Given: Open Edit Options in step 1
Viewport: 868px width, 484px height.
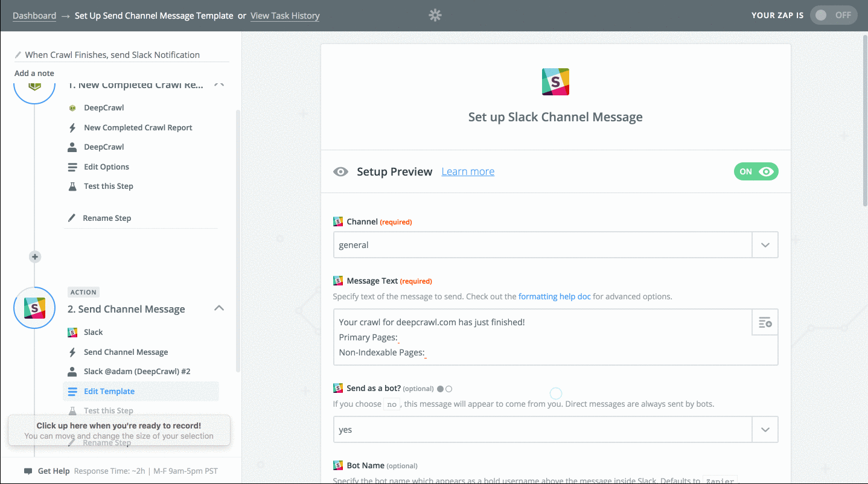Looking at the screenshot, I should pos(107,167).
